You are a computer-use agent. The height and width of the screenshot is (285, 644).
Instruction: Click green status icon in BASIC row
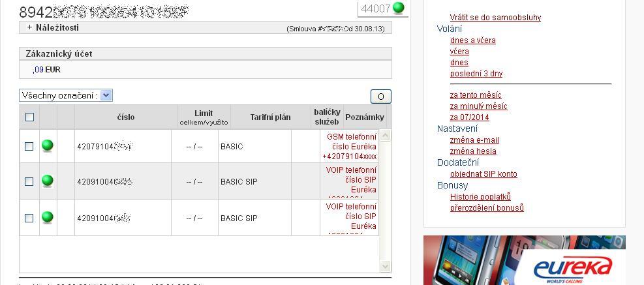coord(47,145)
